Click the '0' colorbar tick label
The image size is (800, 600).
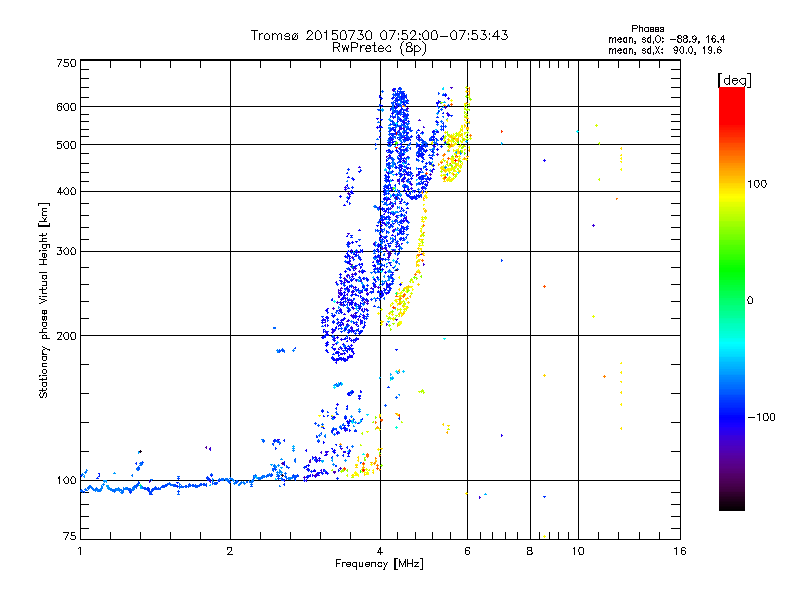[750, 300]
